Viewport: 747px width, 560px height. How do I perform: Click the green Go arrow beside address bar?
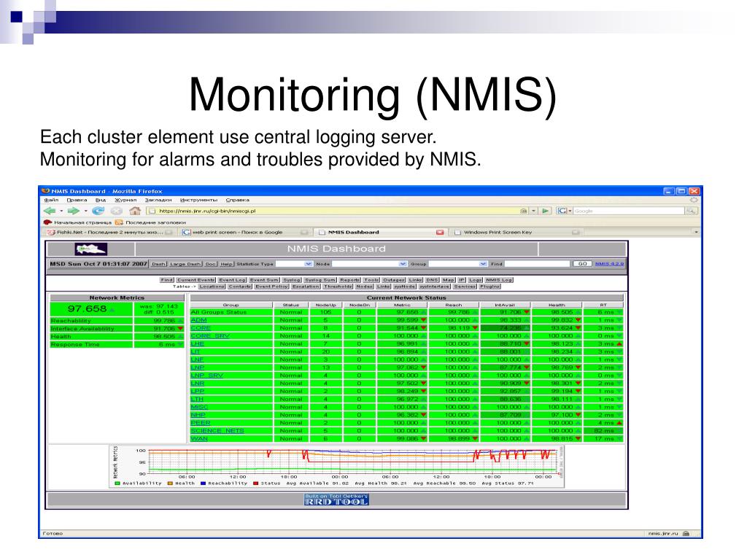pos(546,211)
